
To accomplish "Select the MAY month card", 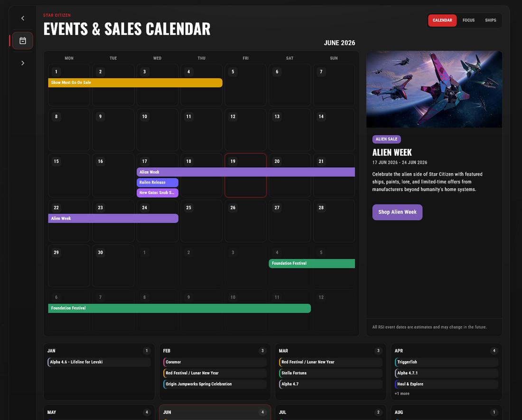I will coord(99,412).
